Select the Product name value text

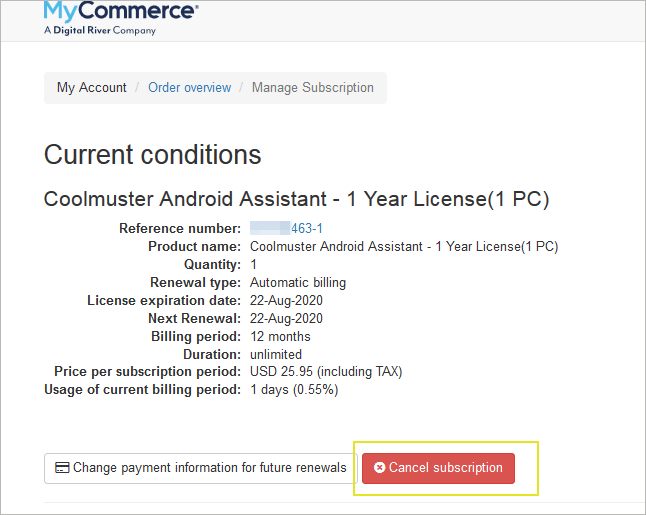pos(404,246)
